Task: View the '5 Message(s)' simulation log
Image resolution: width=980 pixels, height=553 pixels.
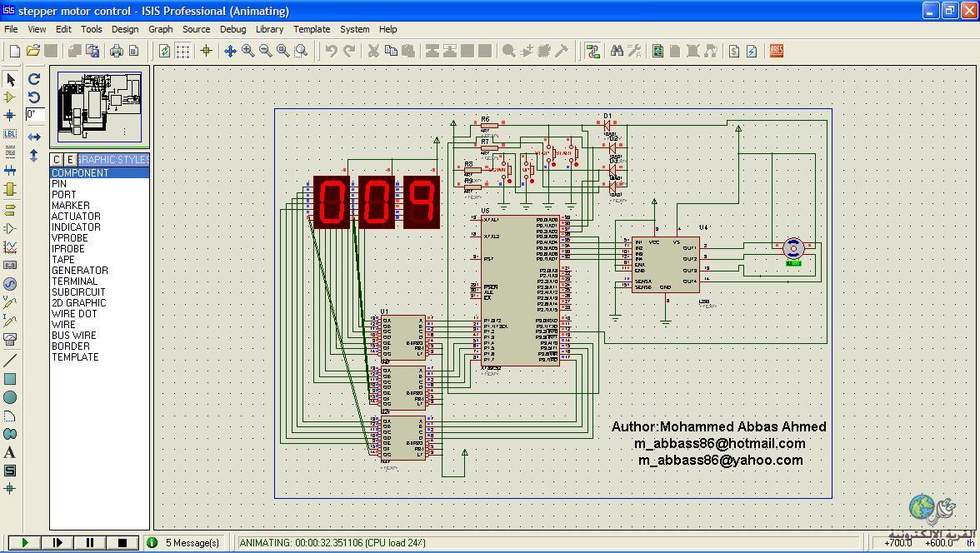Action: pos(192,542)
